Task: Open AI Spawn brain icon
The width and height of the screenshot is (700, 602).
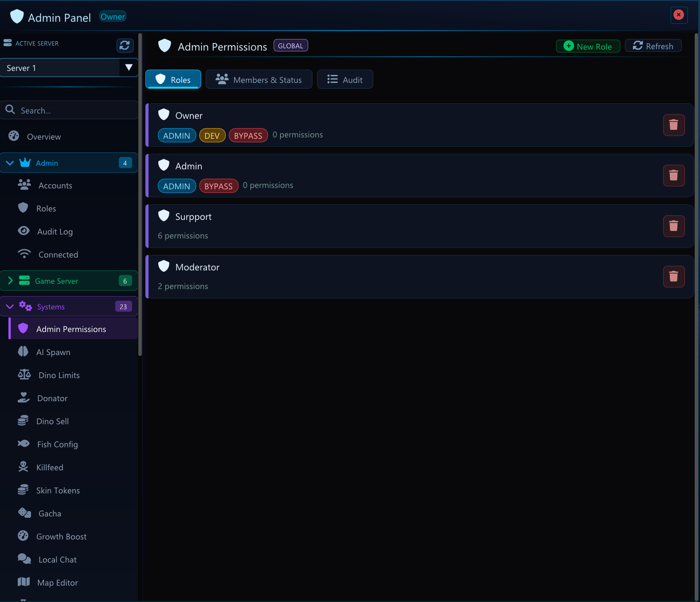Action: point(23,352)
